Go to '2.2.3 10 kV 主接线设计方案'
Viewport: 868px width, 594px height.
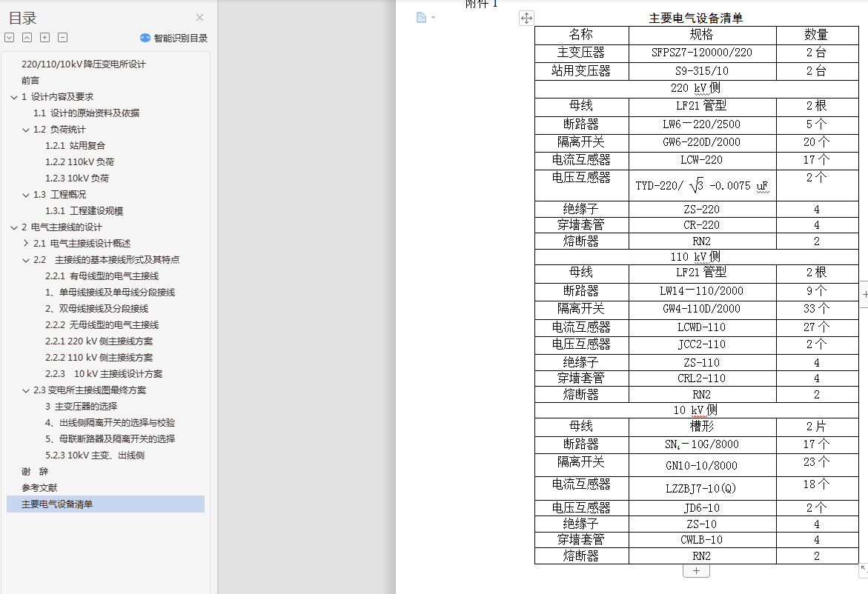[x=104, y=374]
